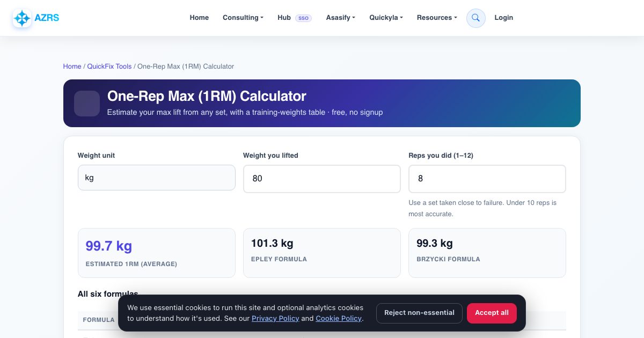Select the 99.3 kg Brzycki result

click(x=435, y=244)
